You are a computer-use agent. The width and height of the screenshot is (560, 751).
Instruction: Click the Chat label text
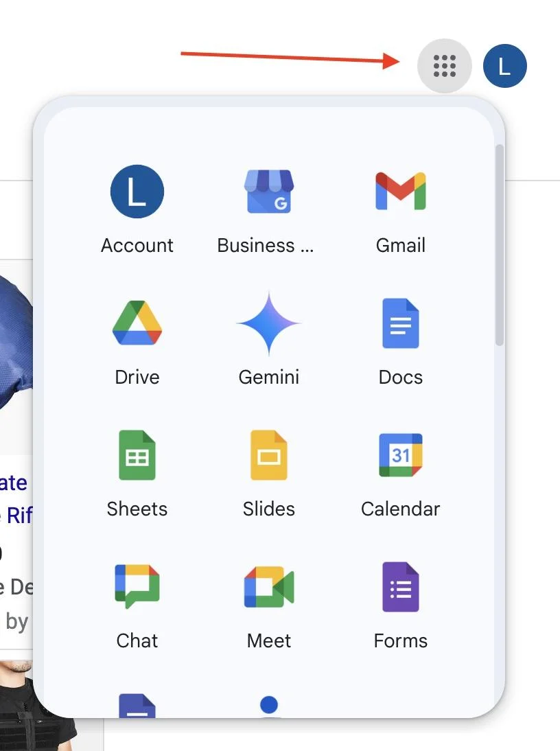coord(137,640)
